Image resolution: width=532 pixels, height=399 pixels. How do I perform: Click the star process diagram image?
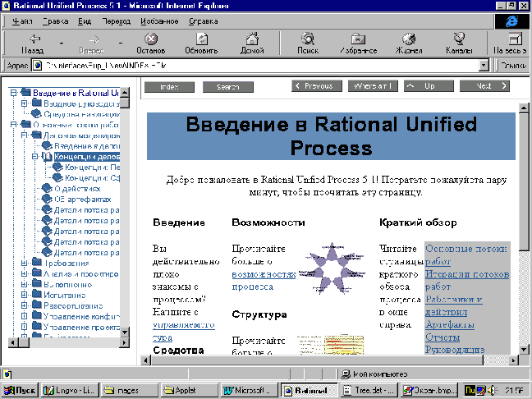coord(332,268)
